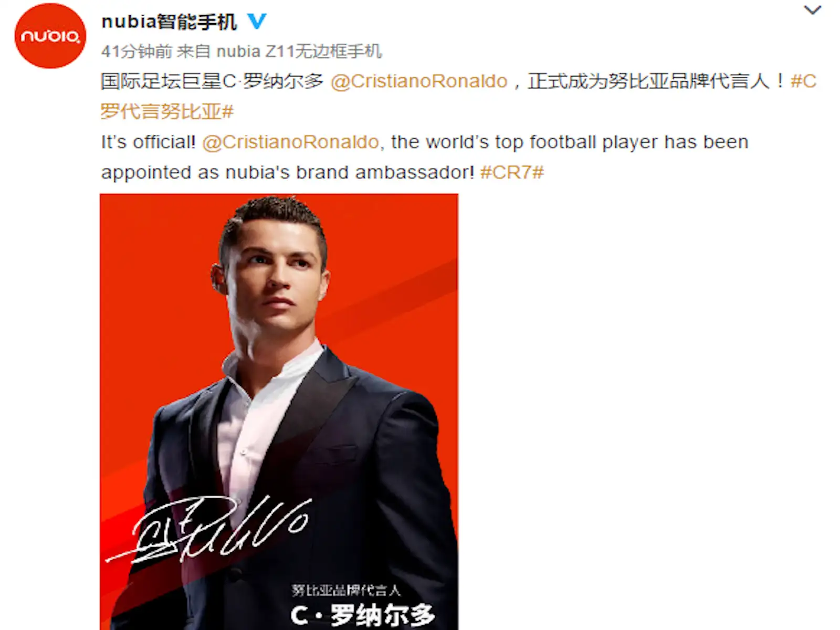Open @CristianoRonaldo mention in the Chinese sentence
This screenshot has height=630, width=840.
[x=419, y=81]
